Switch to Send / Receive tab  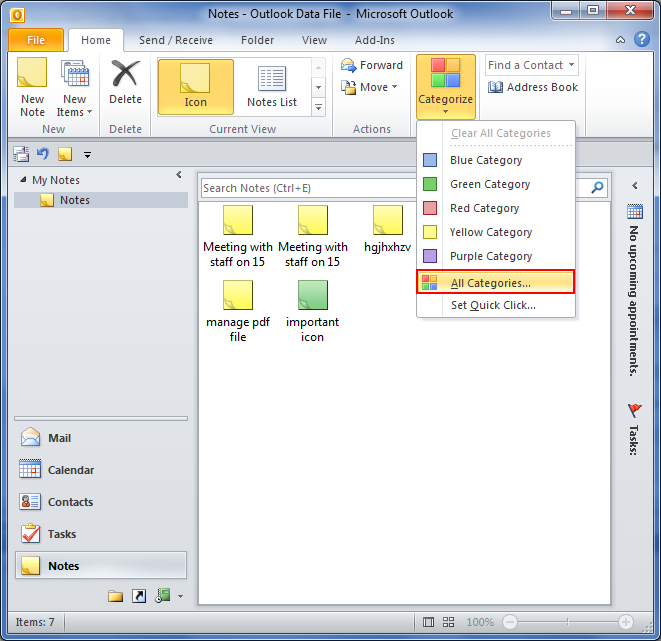(x=176, y=40)
